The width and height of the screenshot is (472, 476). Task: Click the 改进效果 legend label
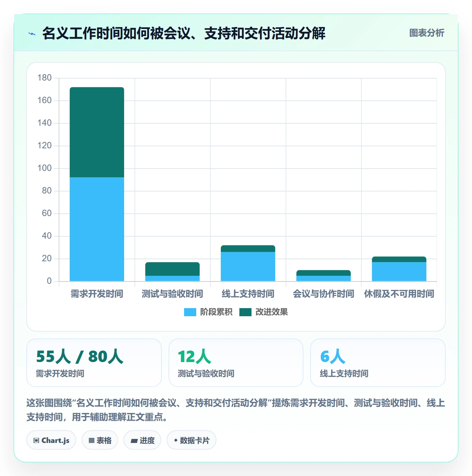(271, 312)
